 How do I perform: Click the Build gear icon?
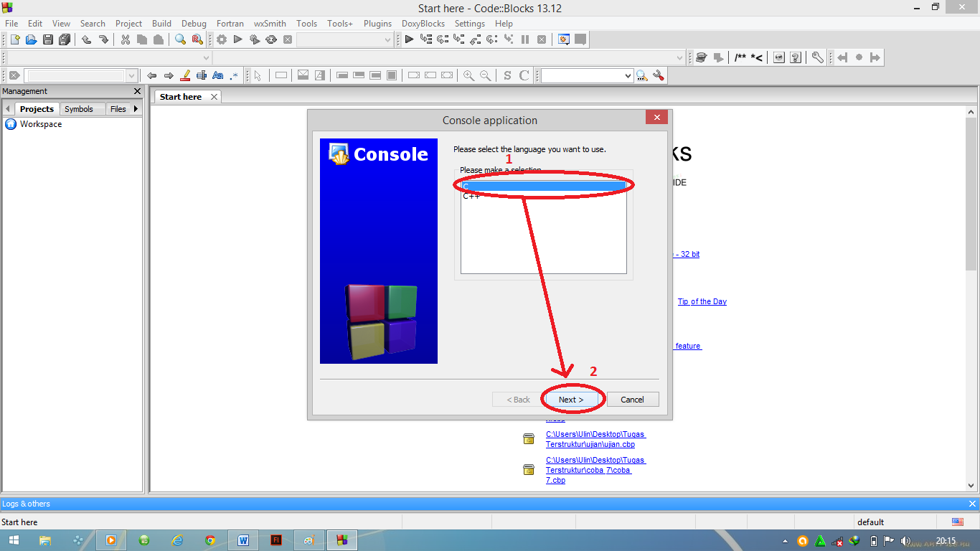[x=221, y=39]
